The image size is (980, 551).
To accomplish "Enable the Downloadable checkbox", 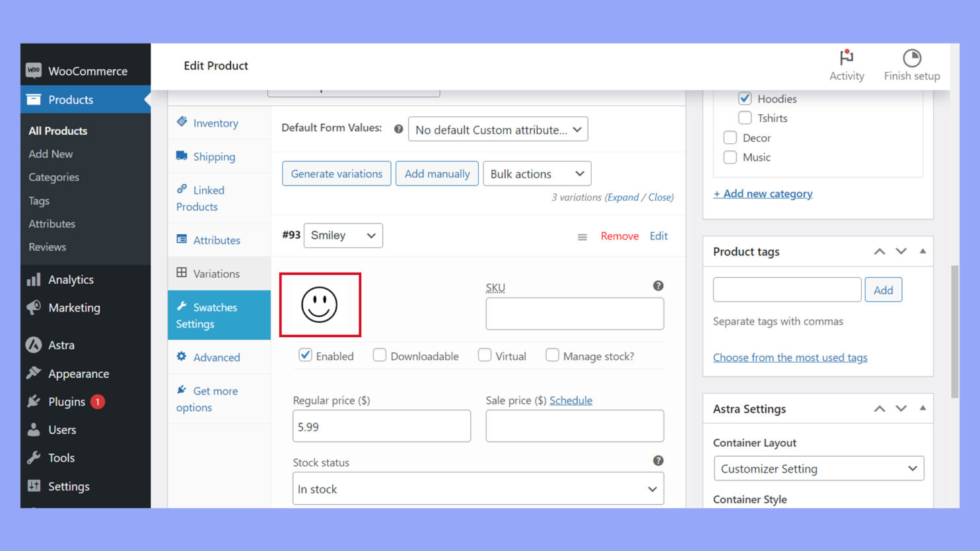I will (380, 355).
